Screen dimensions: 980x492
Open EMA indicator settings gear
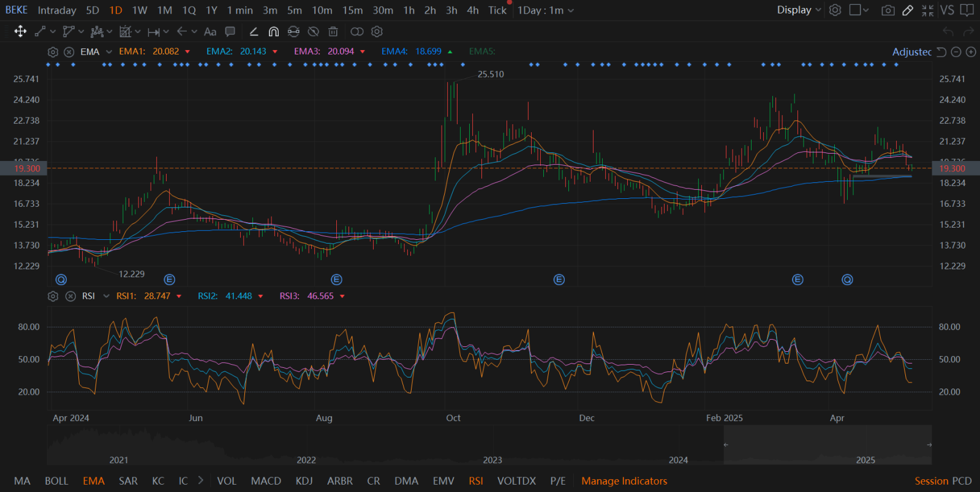point(53,52)
